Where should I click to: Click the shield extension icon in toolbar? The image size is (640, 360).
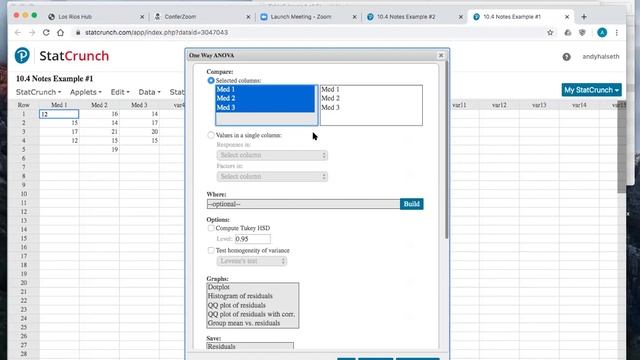[582, 33]
